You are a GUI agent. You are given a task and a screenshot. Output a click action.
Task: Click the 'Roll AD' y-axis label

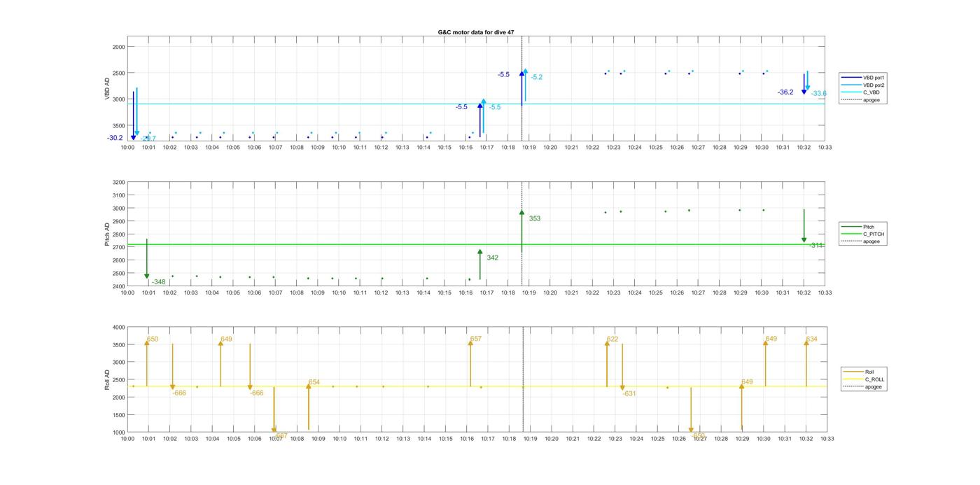point(108,379)
